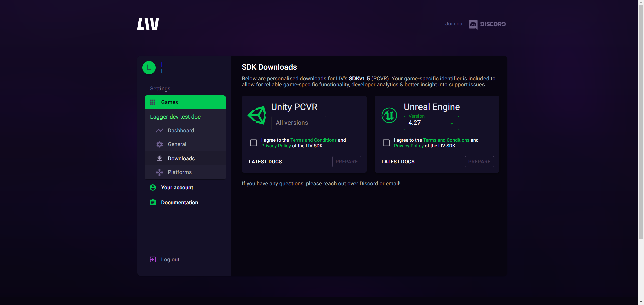Open Unreal Engine Terms and Conditions link
Screen dimensions: 644x305
click(x=446, y=140)
